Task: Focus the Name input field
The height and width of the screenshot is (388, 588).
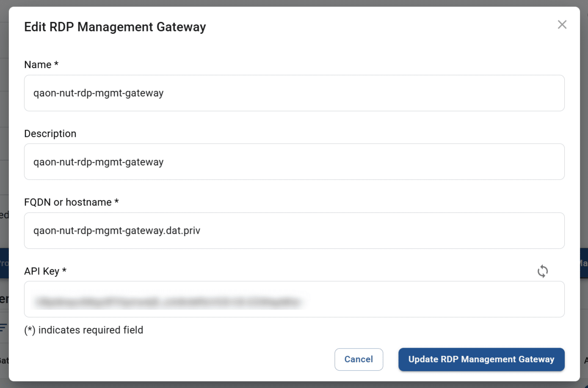Action: click(x=294, y=93)
